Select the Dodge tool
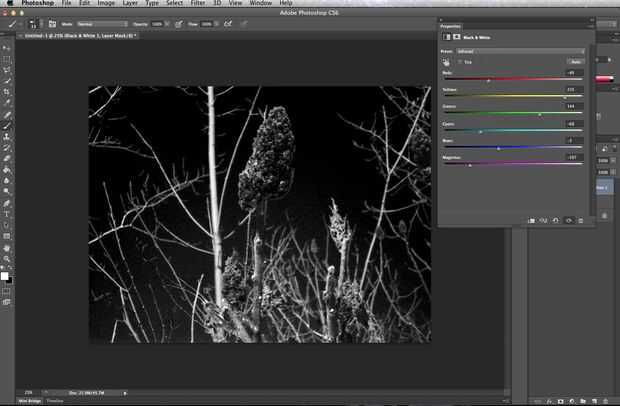This screenshot has width=620, height=406. (6, 191)
